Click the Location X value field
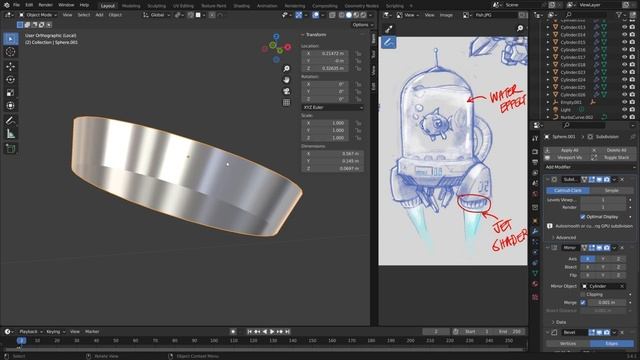Image resolution: width=640 pixels, height=360 pixels. pos(325,53)
